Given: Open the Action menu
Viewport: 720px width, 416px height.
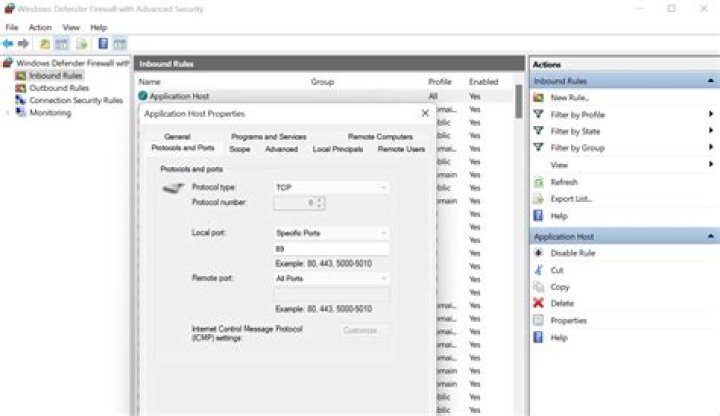Looking at the screenshot, I should [40, 27].
